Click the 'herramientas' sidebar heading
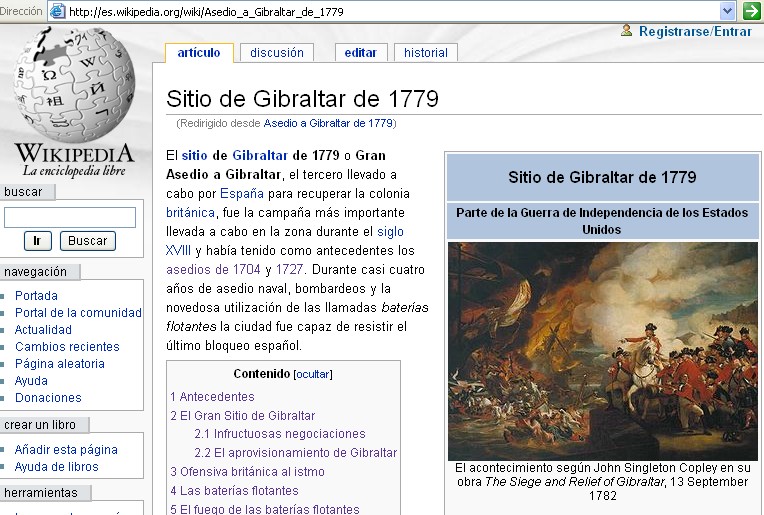The height and width of the screenshot is (515, 764). [x=41, y=493]
